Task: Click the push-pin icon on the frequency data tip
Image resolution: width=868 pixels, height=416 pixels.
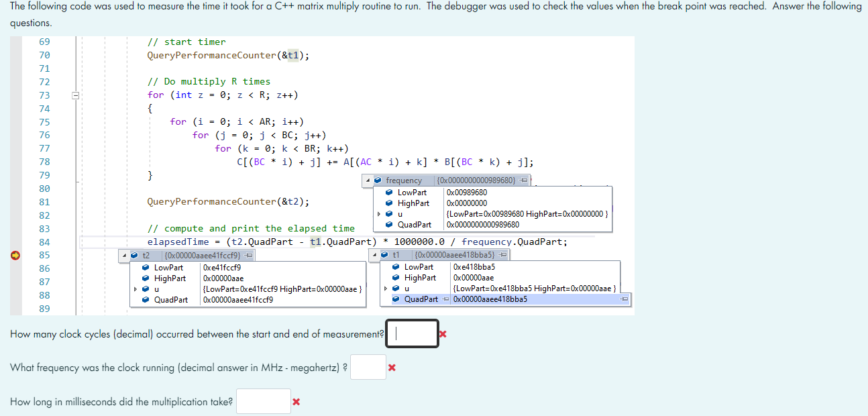Action: [523, 180]
